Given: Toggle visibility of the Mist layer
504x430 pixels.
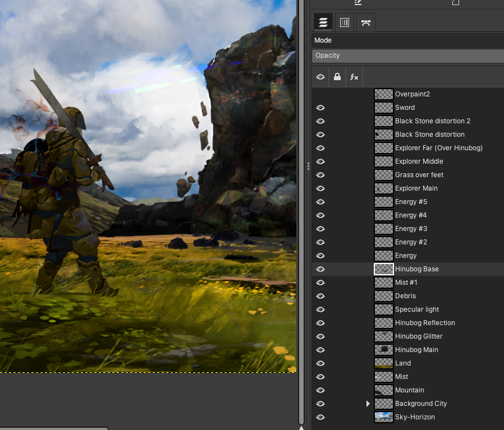Looking at the screenshot, I should (x=320, y=377).
